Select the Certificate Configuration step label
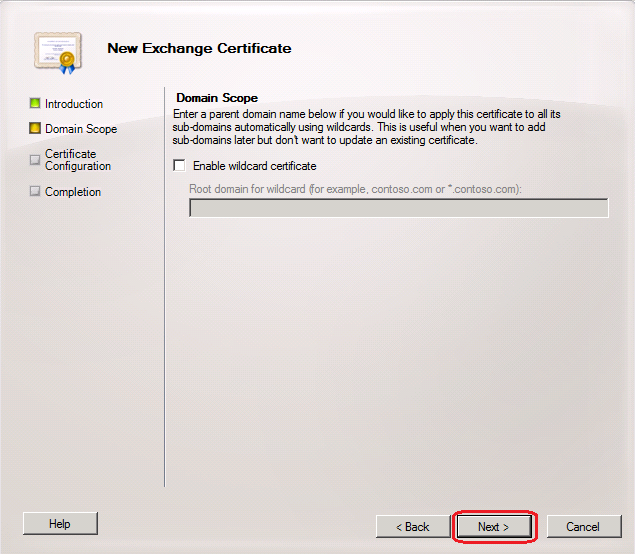 pos(77,160)
